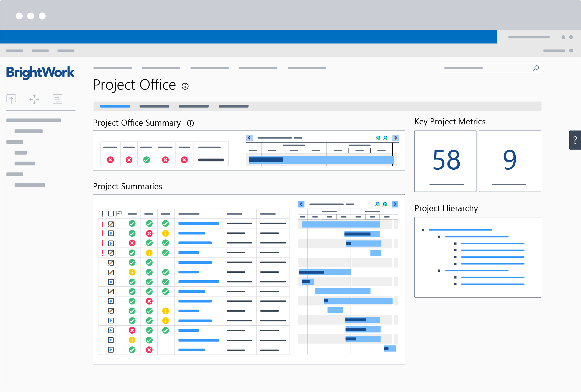Select the upload icon in left sidebar
This screenshot has height=392, width=581.
tap(11, 99)
